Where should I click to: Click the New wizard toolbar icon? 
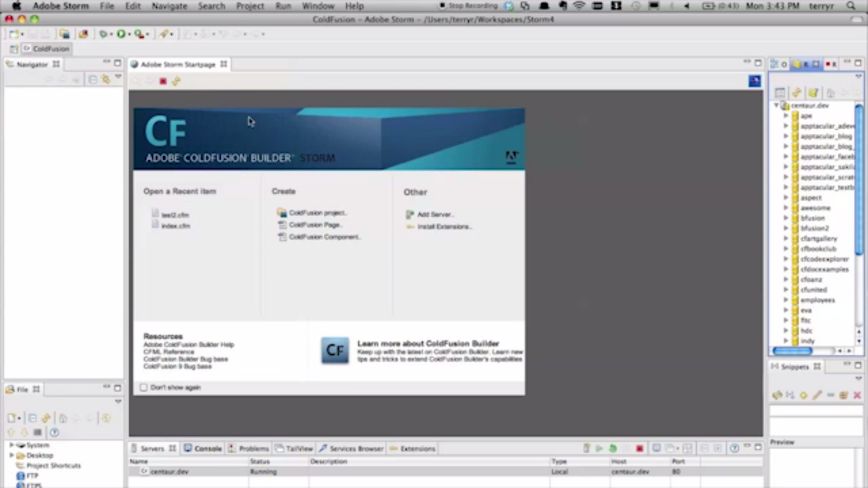coord(14,34)
